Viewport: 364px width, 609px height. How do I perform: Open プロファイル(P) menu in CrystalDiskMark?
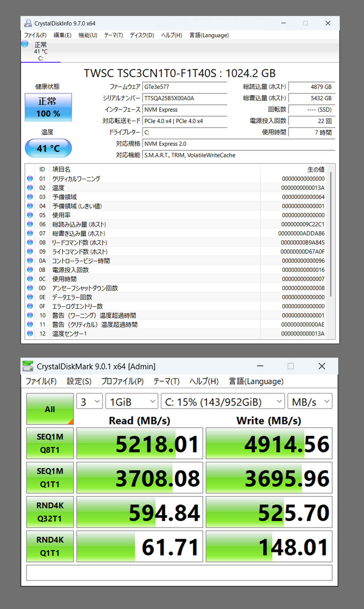click(x=123, y=381)
